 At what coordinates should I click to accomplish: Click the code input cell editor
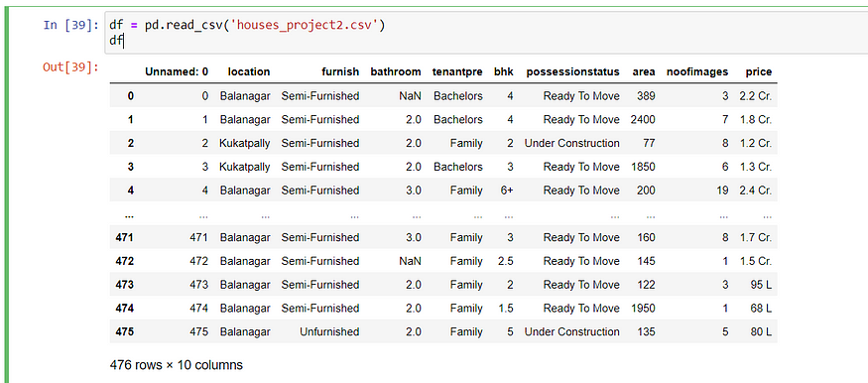pos(486,33)
